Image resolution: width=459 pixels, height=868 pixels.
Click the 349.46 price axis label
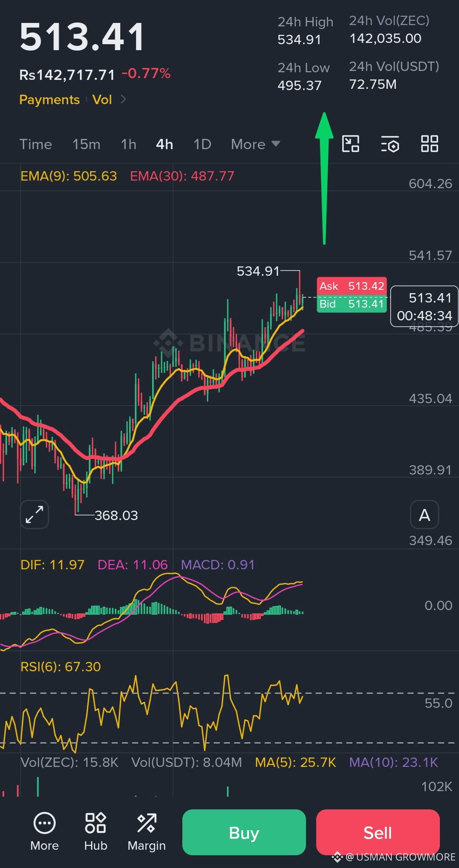430,540
